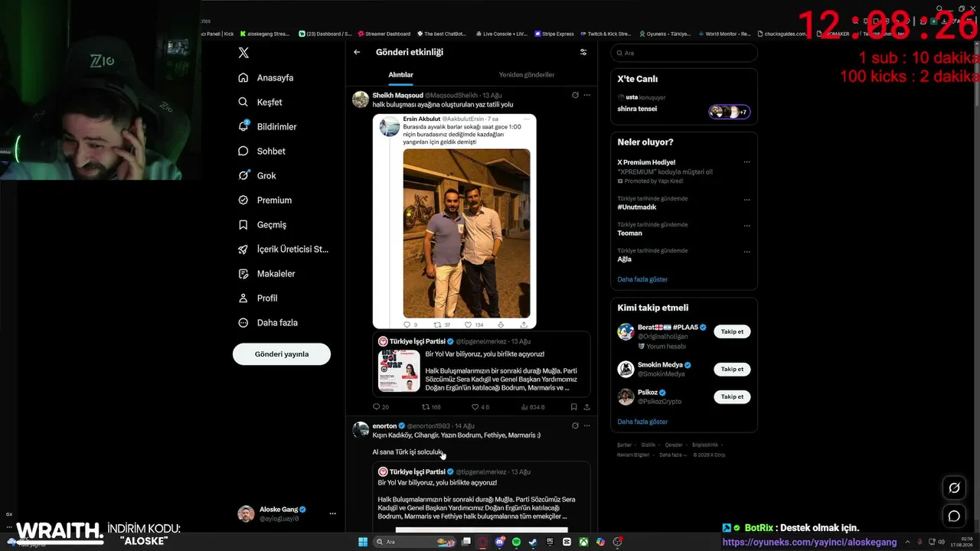Click the Windows taskbar search box
This screenshot has height=551, width=980.
(x=414, y=542)
